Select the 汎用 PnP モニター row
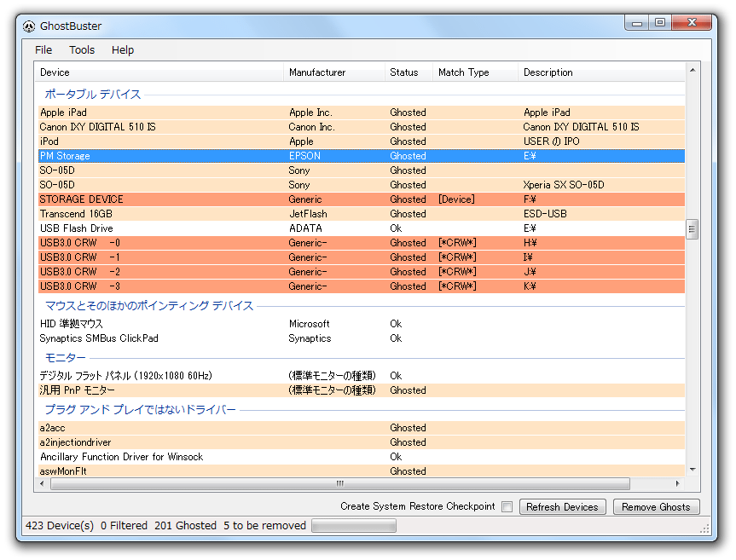The width and height of the screenshot is (736, 560). [x=361, y=390]
